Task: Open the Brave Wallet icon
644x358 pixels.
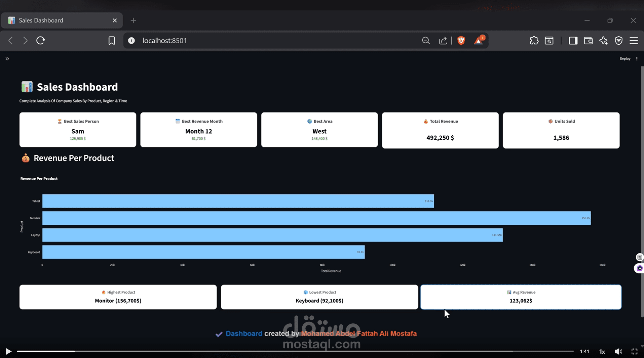Action: click(588, 40)
